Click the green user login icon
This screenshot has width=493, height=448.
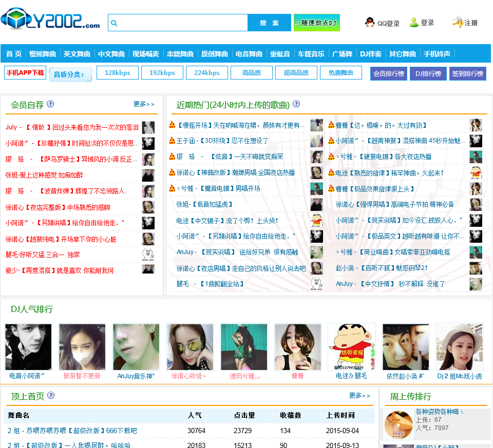click(414, 22)
